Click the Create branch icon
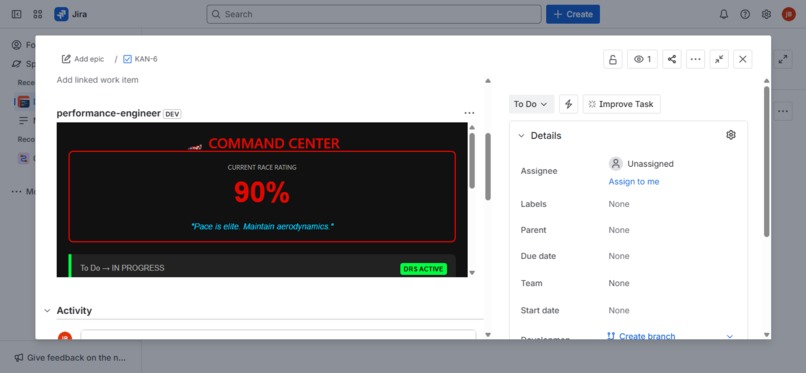The width and height of the screenshot is (806, 373). pos(611,336)
